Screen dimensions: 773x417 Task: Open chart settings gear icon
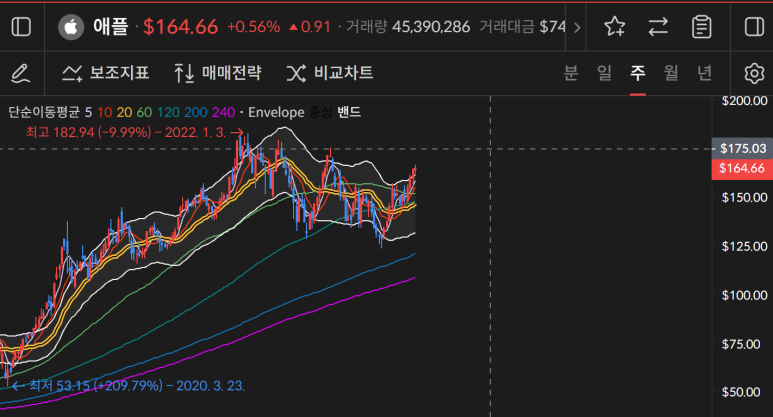[x=754, y=73]
